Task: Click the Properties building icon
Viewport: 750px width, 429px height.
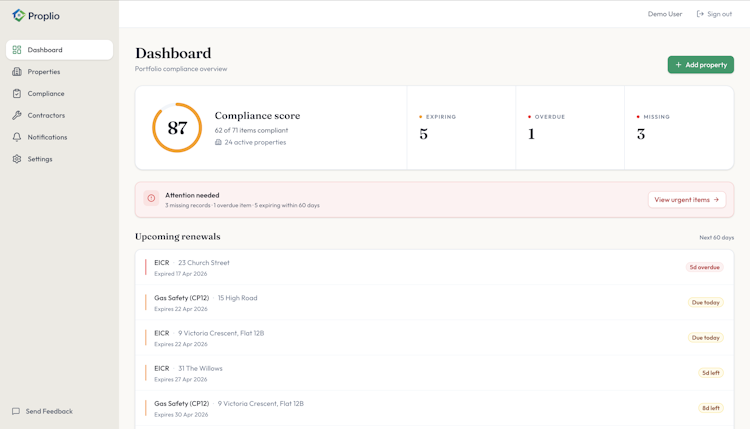Action: click(x=17, y=72)
